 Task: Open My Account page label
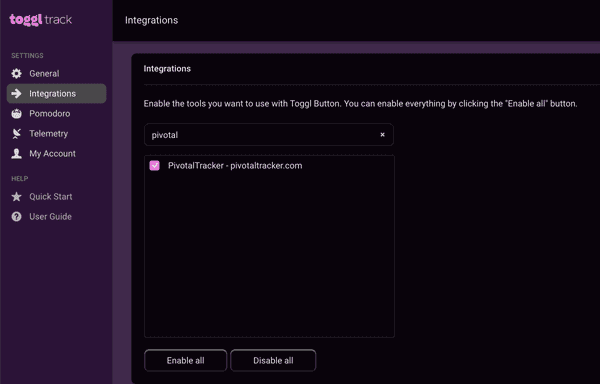tap(52, 153)
